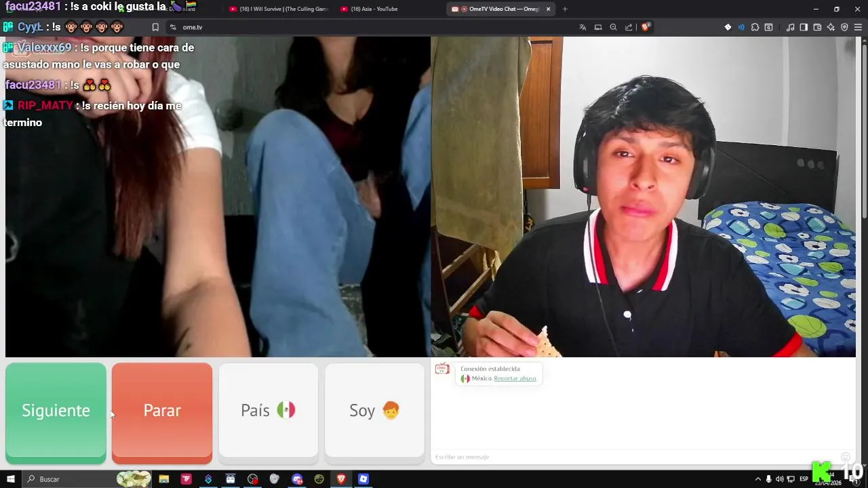Click the ESP language indicator
Viewport: 868px width, 488px height.
(x=804, y=479)
